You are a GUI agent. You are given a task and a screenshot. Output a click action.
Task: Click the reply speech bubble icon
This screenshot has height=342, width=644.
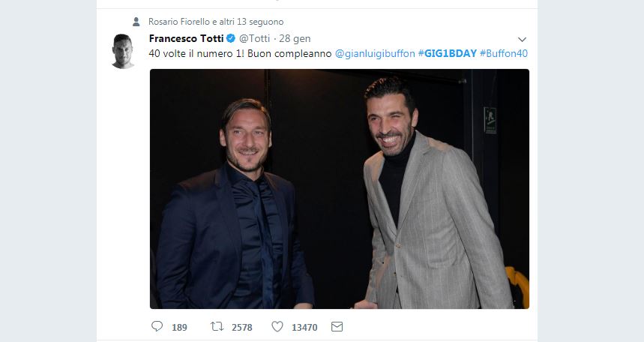click(x=157, y=327)
